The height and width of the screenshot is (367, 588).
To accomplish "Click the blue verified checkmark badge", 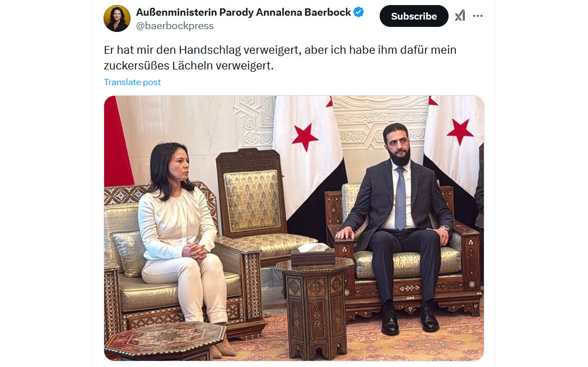I will pyautogui.click(x=358, y=12).
